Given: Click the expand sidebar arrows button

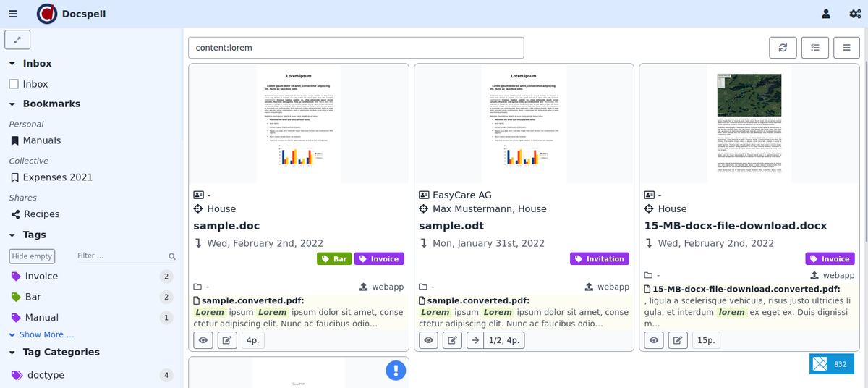Looking at the screenshot, I should click(17, 39).
